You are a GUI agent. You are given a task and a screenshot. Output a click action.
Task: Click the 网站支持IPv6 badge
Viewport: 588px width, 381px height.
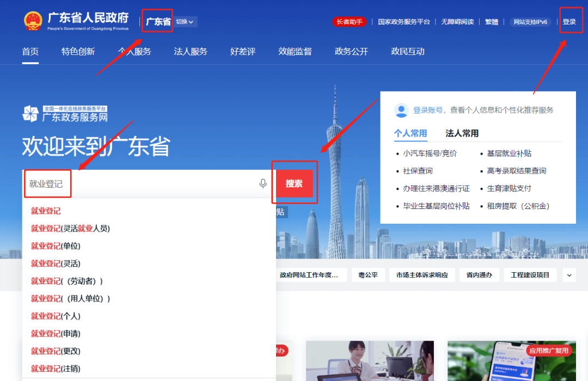coord(530,22)
